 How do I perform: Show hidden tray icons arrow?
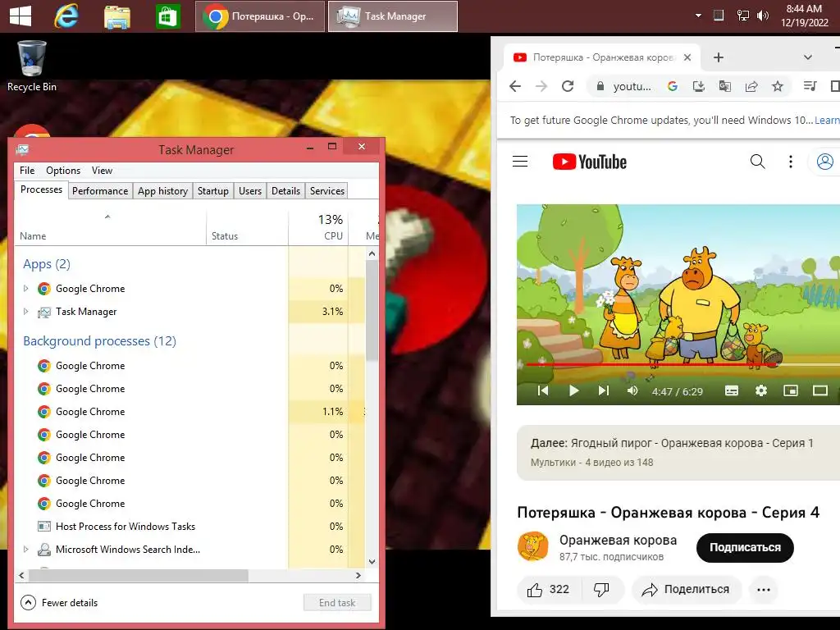[x=698, y=16]
